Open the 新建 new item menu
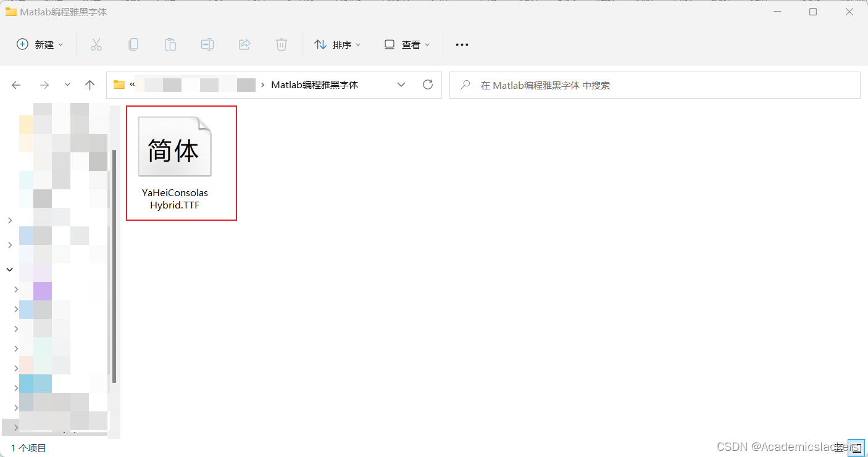The width and height of the screenshot is (868, 457). [x=40, y=44]
